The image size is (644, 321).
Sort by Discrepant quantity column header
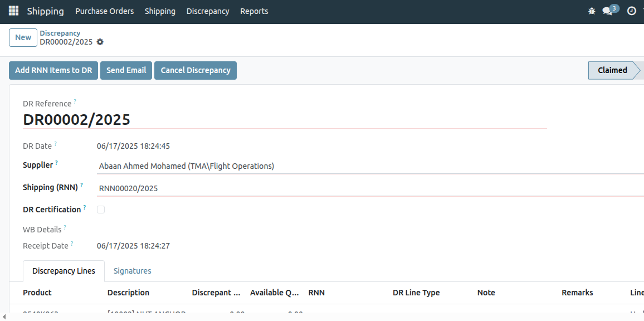coord(217,293)
